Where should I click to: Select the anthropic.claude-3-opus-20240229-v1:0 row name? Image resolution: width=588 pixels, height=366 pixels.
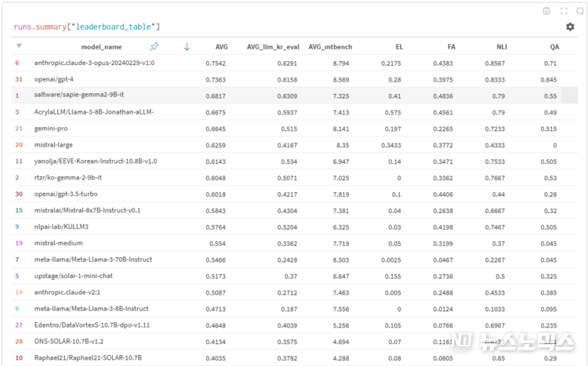(94, 63)
